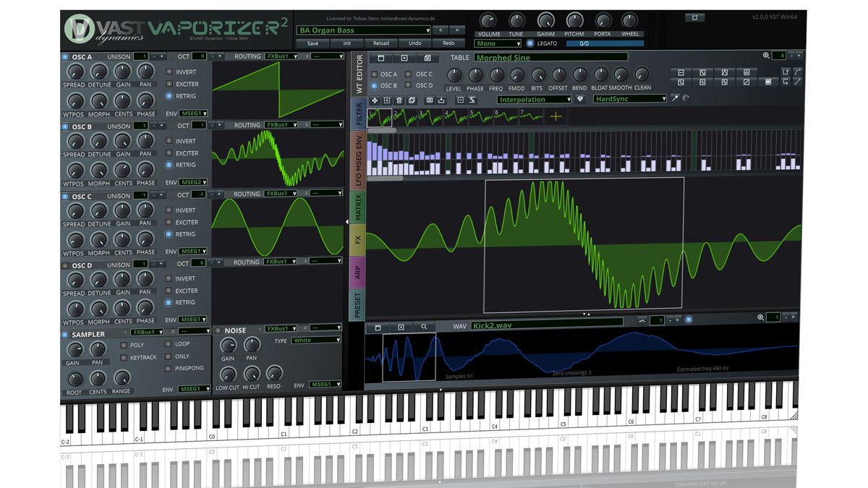Switch to the FILTER tab
The image size is (868, 488).
[x=359, y=114]
